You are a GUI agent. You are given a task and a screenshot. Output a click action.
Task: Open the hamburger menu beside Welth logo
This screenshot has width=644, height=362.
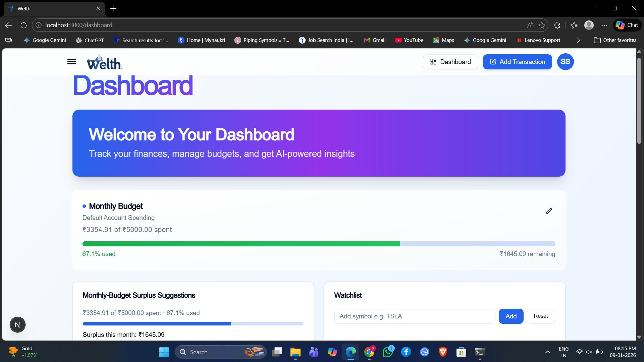tap(71, 62)
